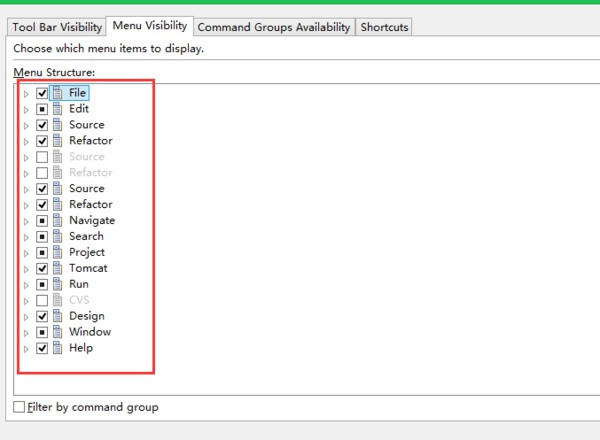Select the Help row label
Viewport: 600px width, 440px height.
[81, 348]
